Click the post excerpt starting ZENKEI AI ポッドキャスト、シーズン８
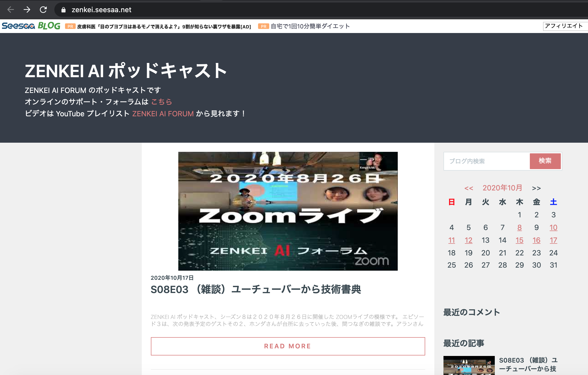Screen dimensions: 588x375 pos(287,320)
